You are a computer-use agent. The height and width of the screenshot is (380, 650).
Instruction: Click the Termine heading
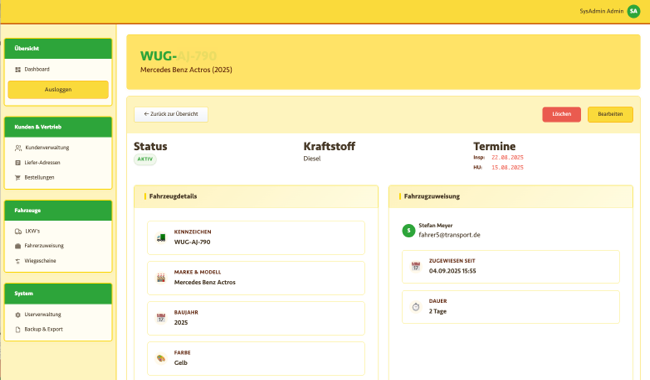pyautogui.click(x=495, y=146)
